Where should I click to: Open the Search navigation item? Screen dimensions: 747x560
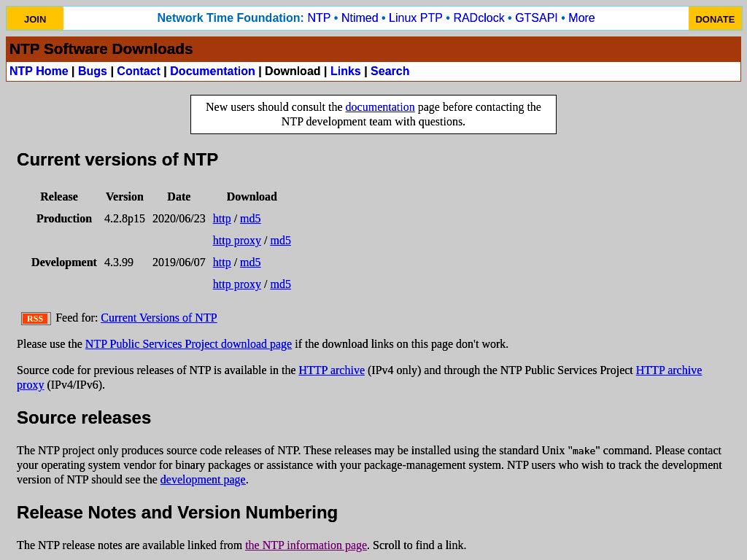390,71
